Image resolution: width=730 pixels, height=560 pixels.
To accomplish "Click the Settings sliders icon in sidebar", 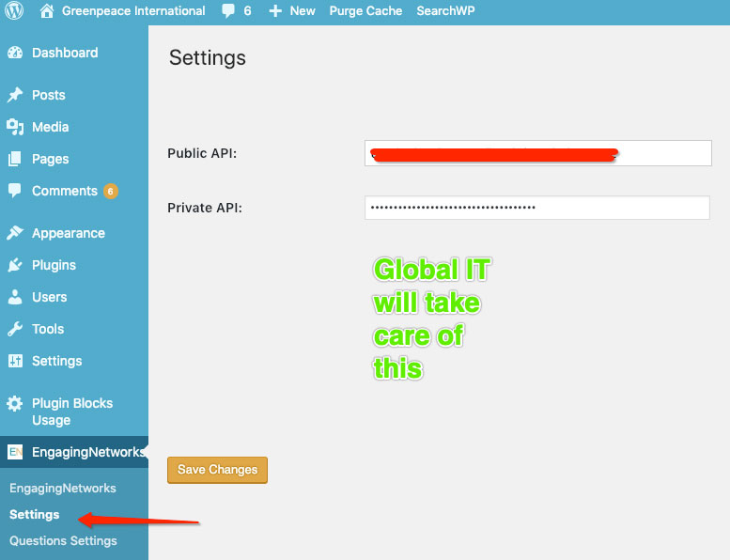I will coord(15,361).
